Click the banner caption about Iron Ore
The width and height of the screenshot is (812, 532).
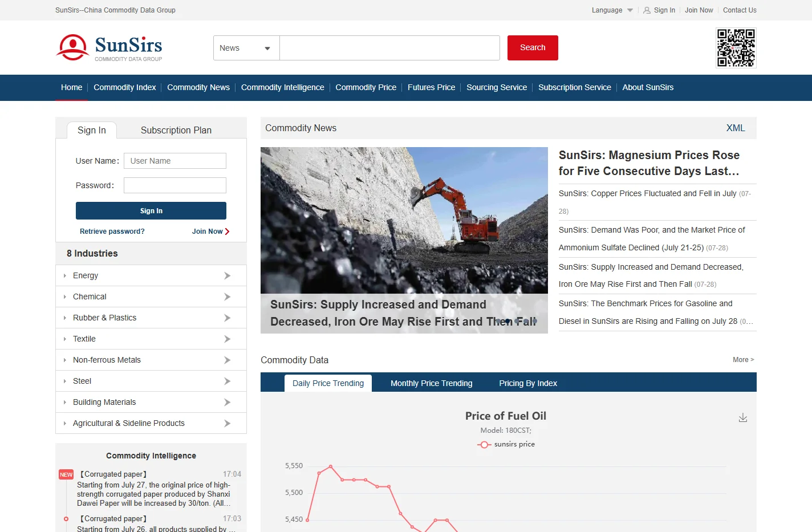point(404,313)
